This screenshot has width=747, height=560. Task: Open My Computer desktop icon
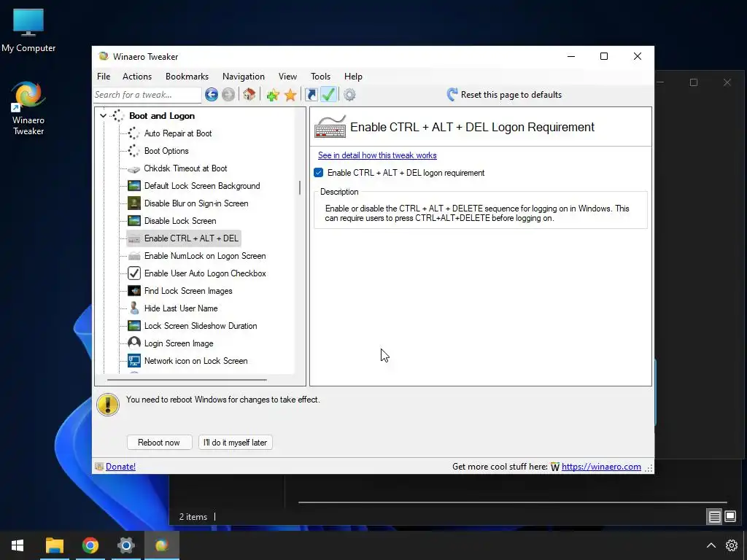coord(28,31)
